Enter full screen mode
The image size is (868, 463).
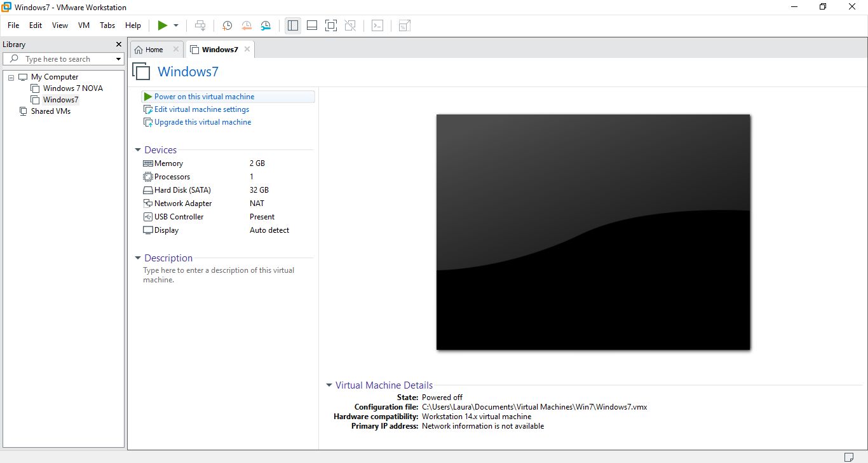(x=331, y=25)
